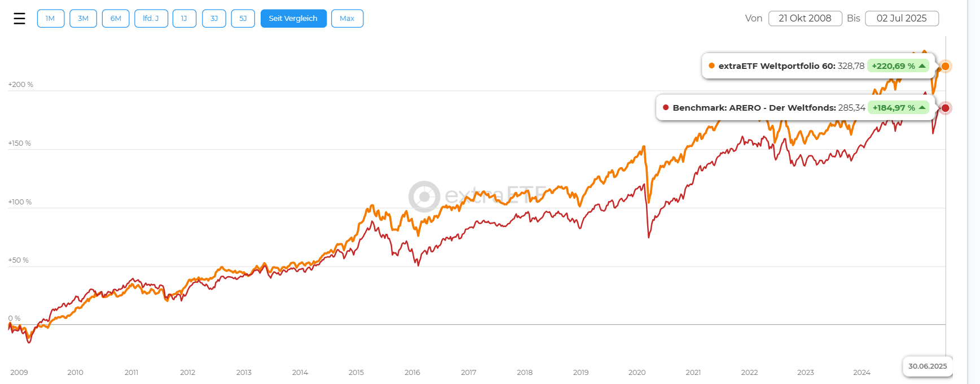
Task: Select the 1M time range
Action: [50, 19]
